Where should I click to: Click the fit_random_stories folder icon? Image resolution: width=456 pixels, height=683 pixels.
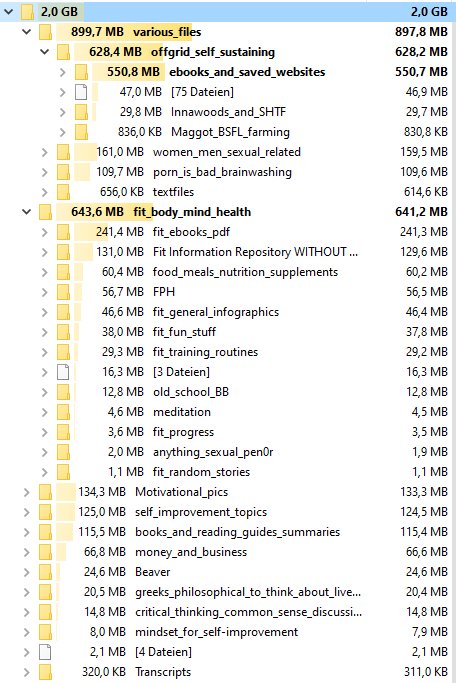(x=63, y=472)
